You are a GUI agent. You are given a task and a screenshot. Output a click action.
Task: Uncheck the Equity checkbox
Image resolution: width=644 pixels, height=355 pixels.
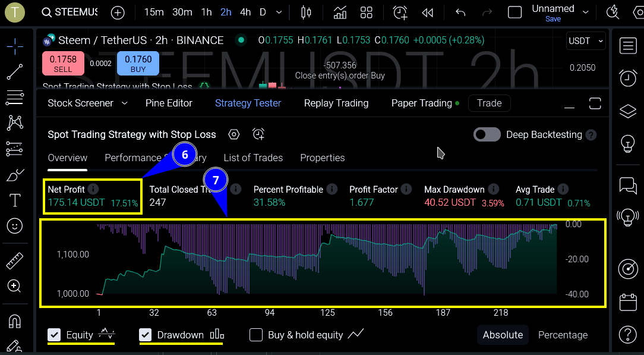pos(54,335)
